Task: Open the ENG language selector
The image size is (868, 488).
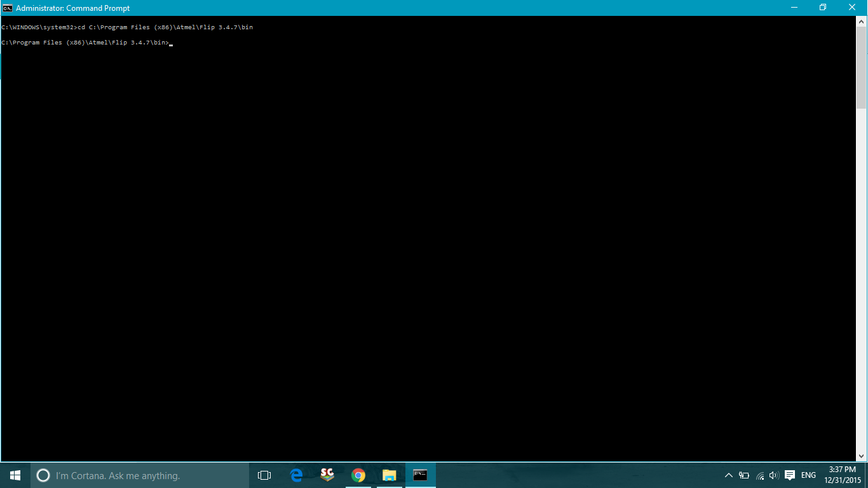Action: [807, 475]
